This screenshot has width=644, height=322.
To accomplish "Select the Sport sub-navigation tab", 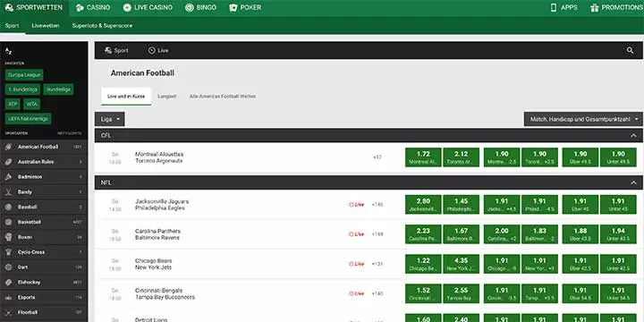I will click(x=12, y=25).
